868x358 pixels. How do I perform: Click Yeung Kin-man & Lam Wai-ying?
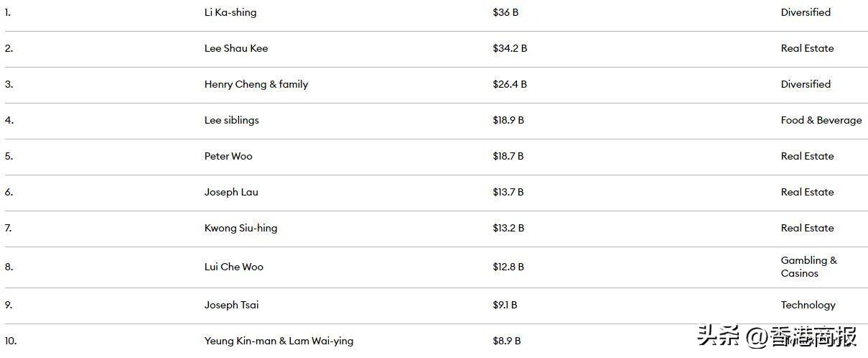pos(279,341)
